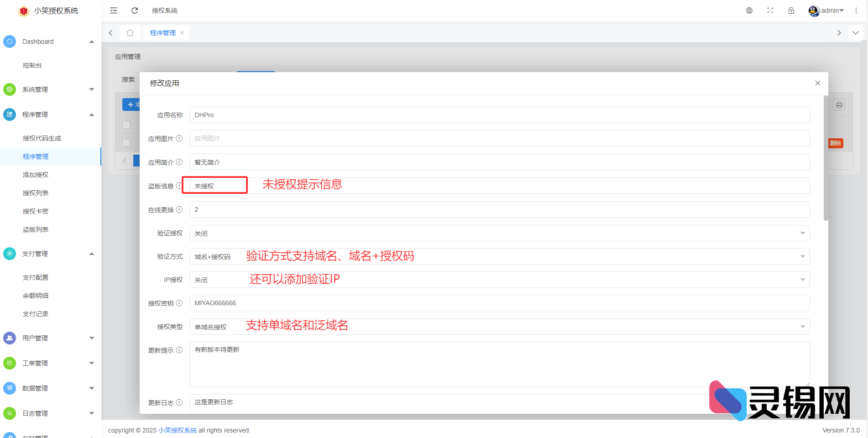Viewport: 868px width, 438px height.
Task: Open the 验证方式 dropdown
Action: click(499, 256)
